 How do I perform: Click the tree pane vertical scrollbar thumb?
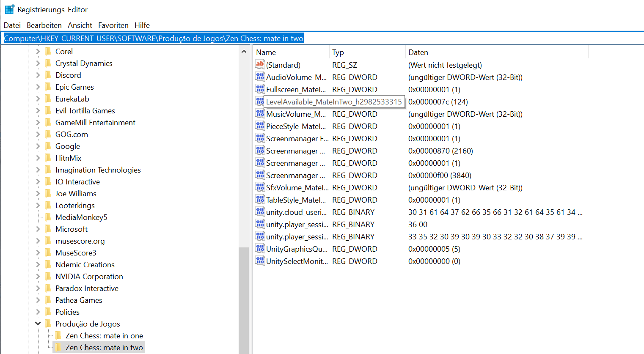(x=244, y=300)
